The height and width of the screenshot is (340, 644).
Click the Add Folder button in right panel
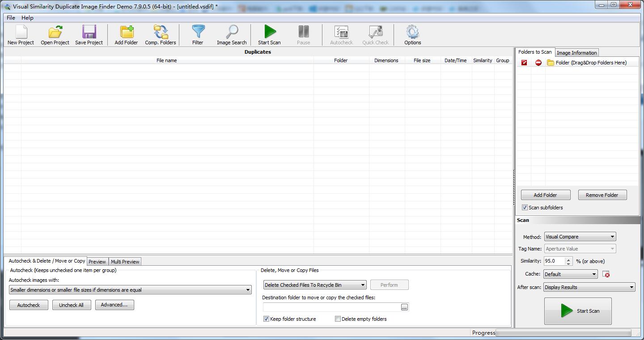[x=546, y=195]
